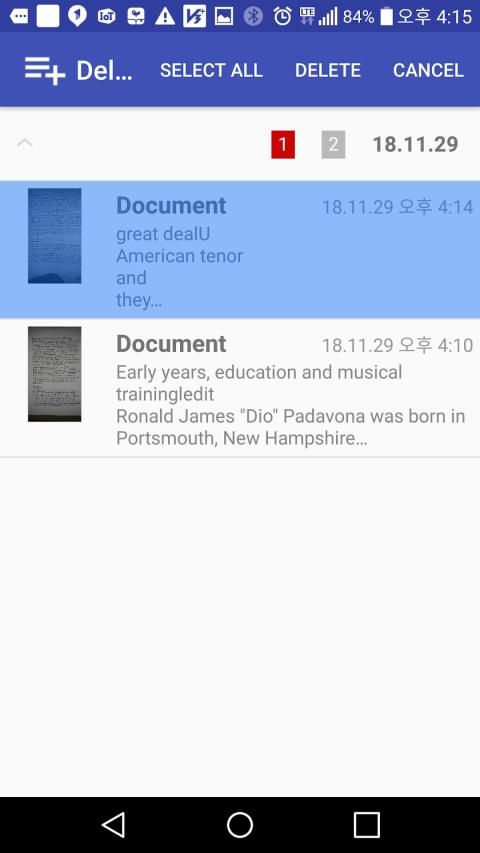Viewport: 480px width, 853px height.
Task: Tap the gray badge numbered 2
Action: (x=333, y=144)
